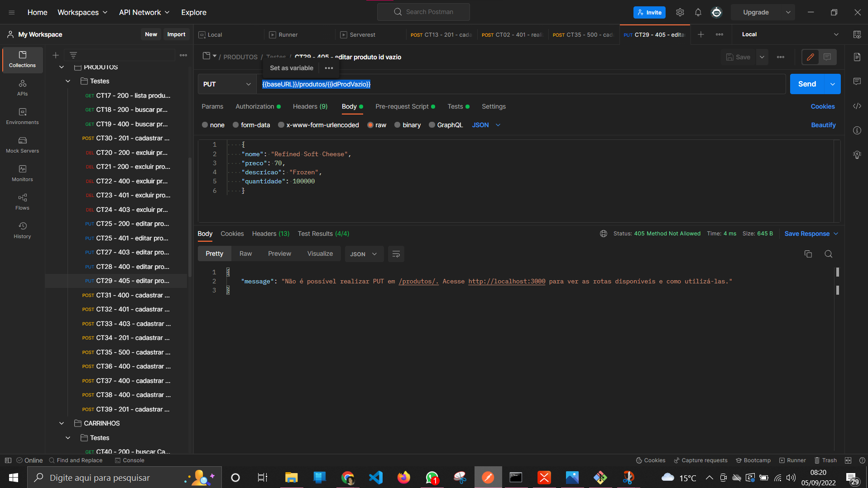Search within the response body
The image size is (868, 488).
(x=828, y=254)
